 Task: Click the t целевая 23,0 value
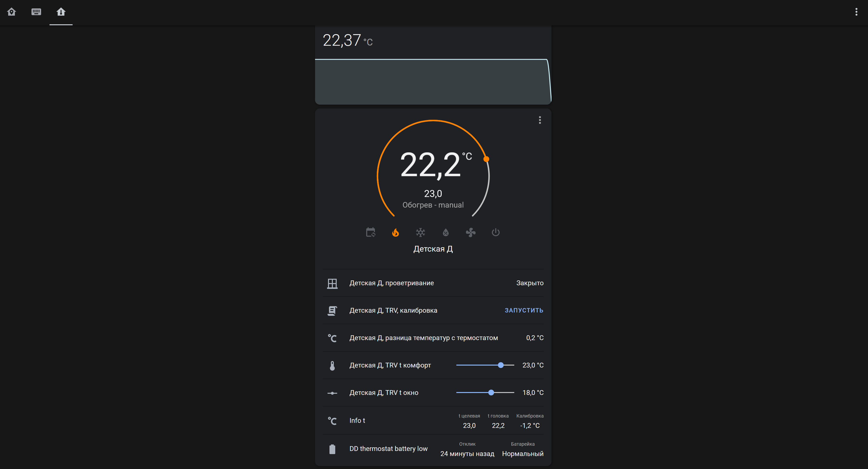(x=469, y=425)
